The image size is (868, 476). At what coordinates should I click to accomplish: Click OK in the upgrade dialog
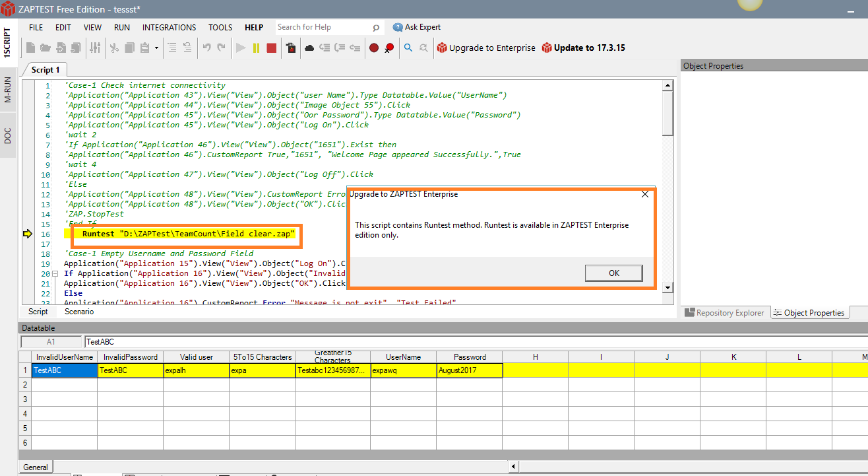pyautogui.click(x=613, y=273)
